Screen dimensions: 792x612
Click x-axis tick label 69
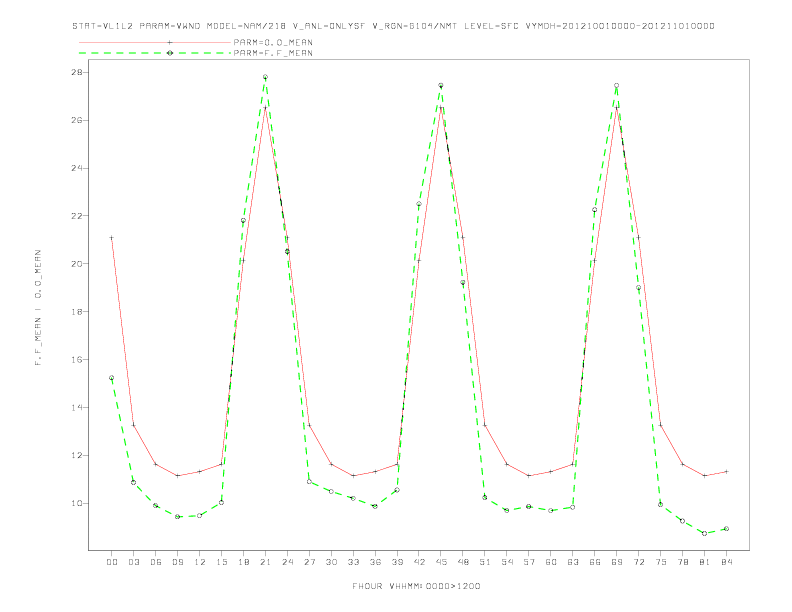617,562
